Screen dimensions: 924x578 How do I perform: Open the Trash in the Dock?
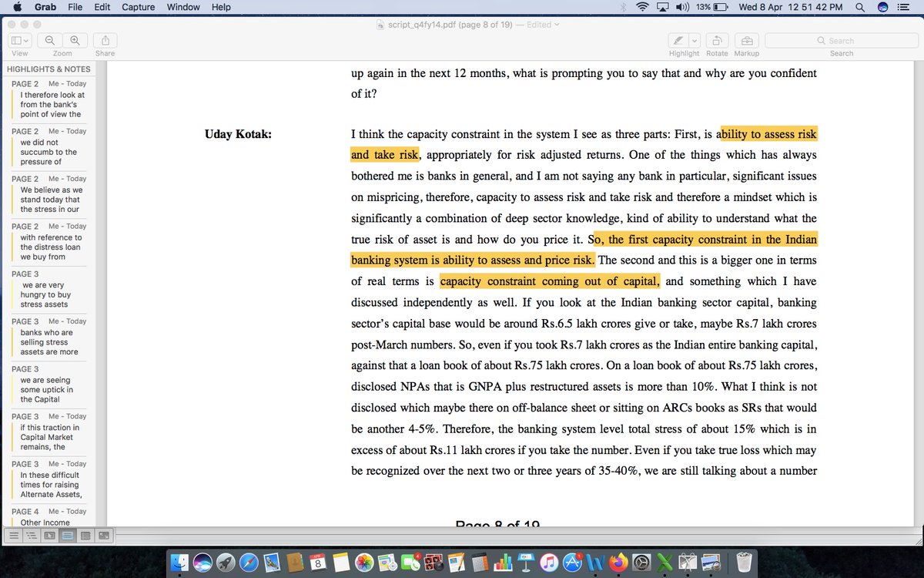745,562
